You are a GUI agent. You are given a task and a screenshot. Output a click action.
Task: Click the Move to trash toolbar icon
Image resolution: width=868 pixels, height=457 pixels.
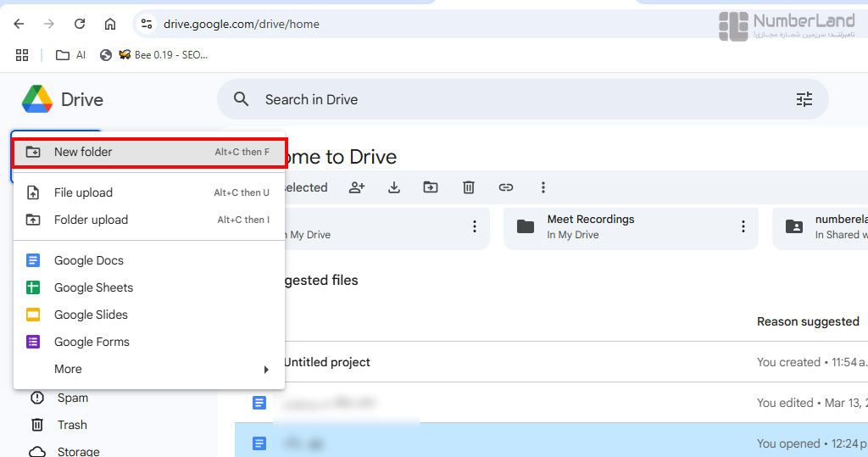pos(468,187)
